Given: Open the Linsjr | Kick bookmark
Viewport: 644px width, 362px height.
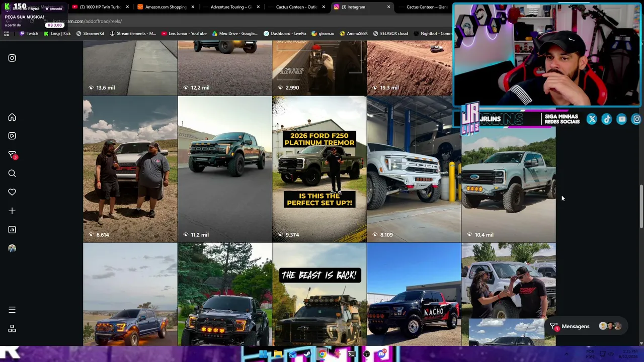Looking at the screenshot, I should (57, 34).
